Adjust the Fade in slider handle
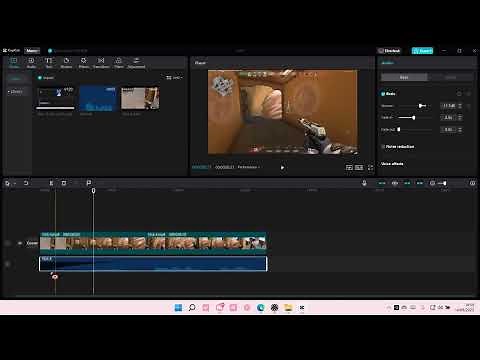 [x=414, y=118]
